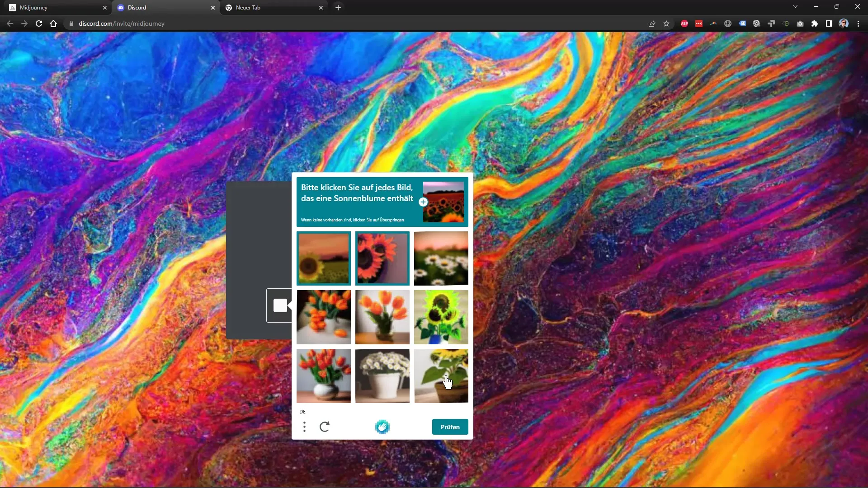Click the selected sunflower at sunset image
This screenshot has height=488, width=868.
click(324, 258)
